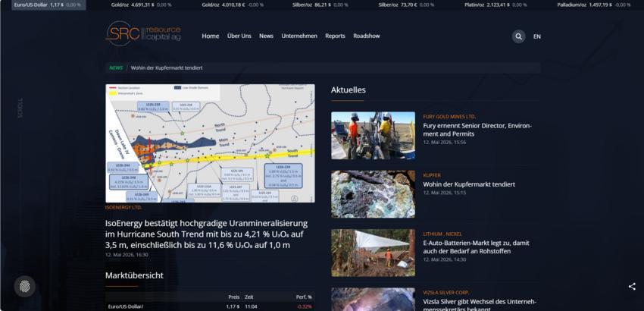Open the search magnifier icon
Image resolution: width=644 pixels, height=311 pixels.
(x=518, y=36)
